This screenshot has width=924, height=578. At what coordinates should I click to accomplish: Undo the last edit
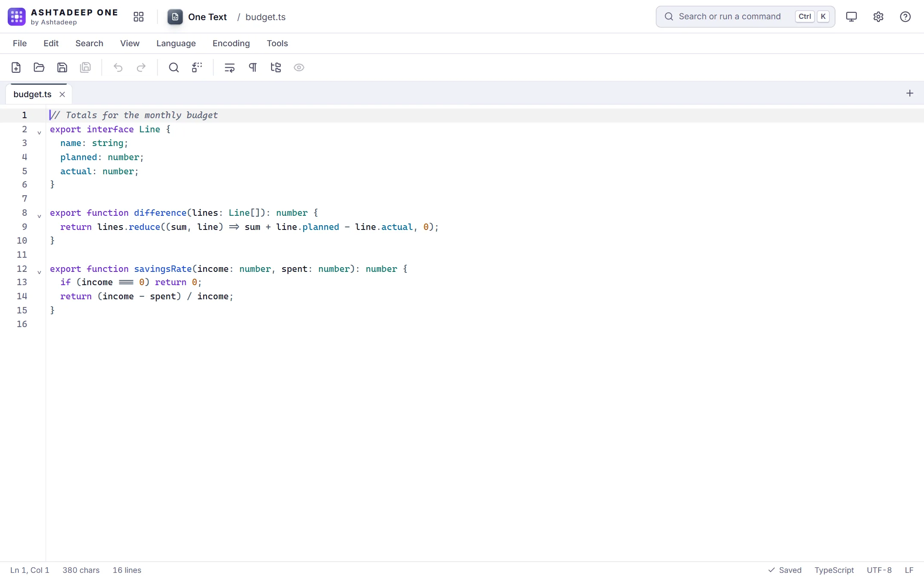point(118,67)
